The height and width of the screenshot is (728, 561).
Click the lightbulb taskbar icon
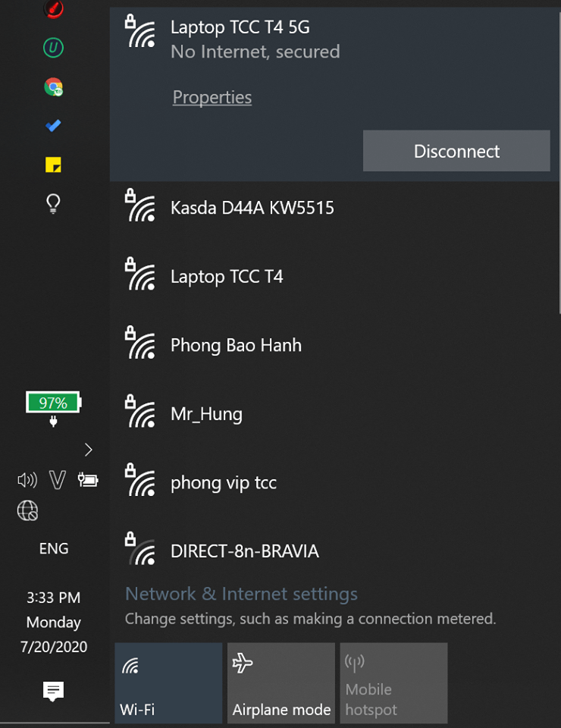[53, 203]
